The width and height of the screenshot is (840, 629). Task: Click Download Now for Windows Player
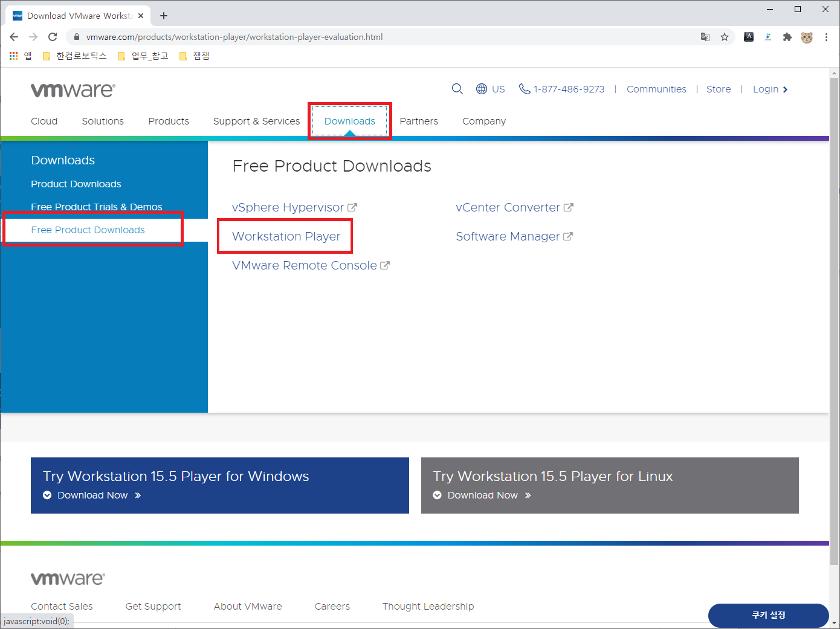92,495
